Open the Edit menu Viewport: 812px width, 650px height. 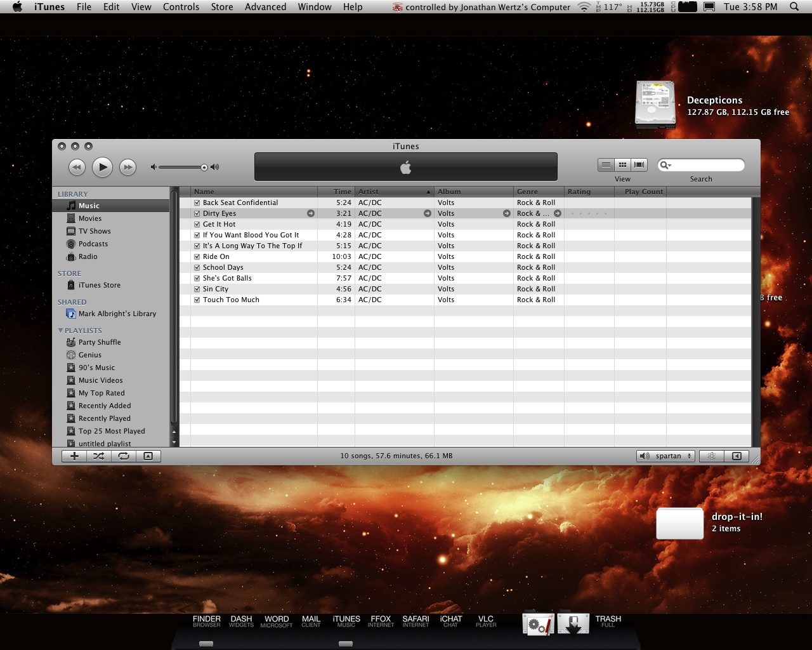[112, 7]
